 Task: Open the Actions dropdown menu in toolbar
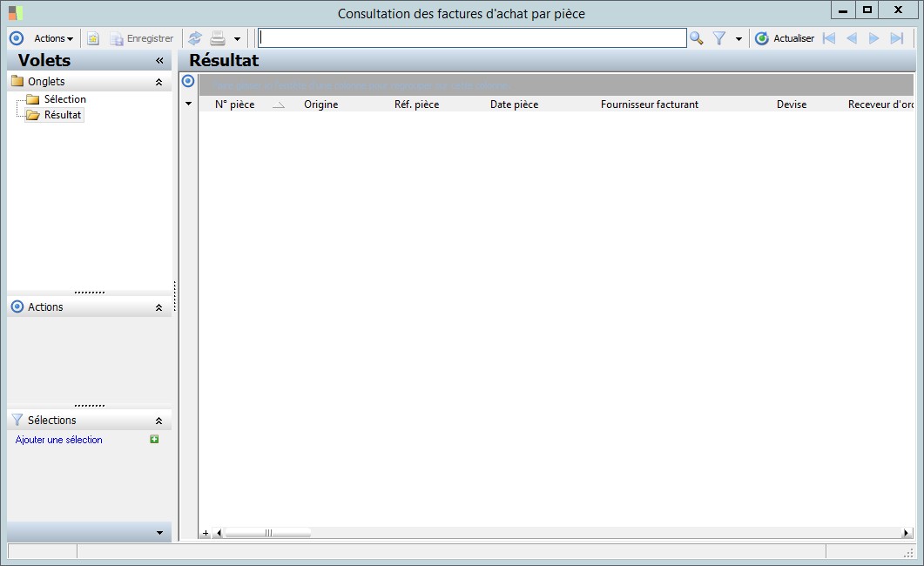53,38
